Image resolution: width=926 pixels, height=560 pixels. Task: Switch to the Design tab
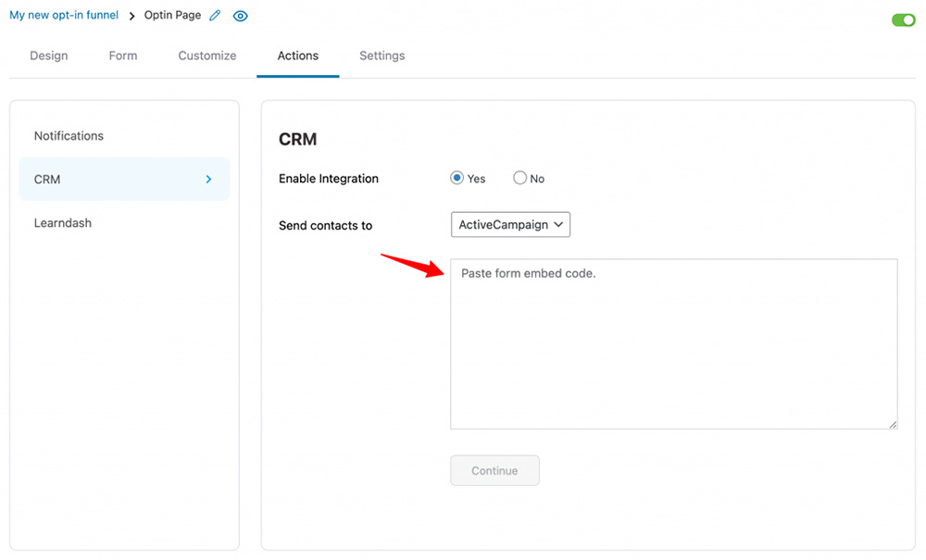point(49,56)
